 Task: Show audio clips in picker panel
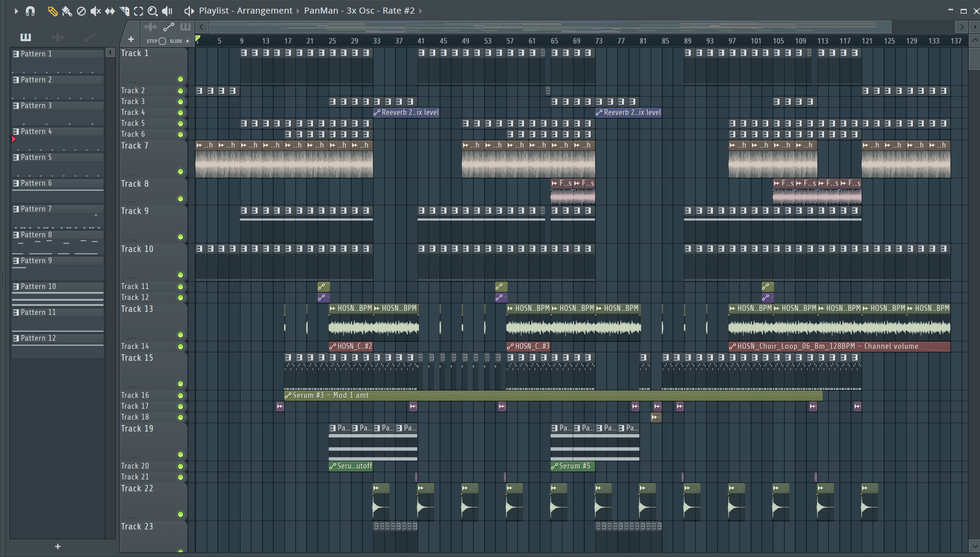pos(58,37)
